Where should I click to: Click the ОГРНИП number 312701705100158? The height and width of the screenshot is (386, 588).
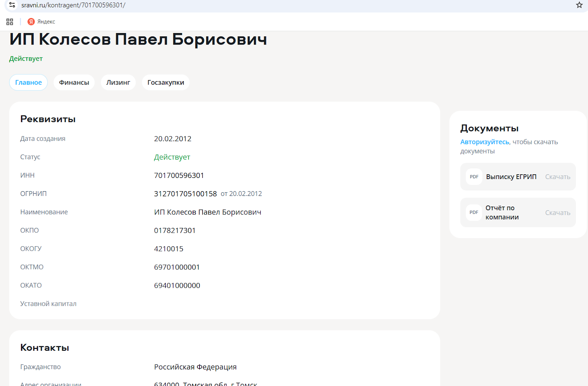(x=185, y=194)
